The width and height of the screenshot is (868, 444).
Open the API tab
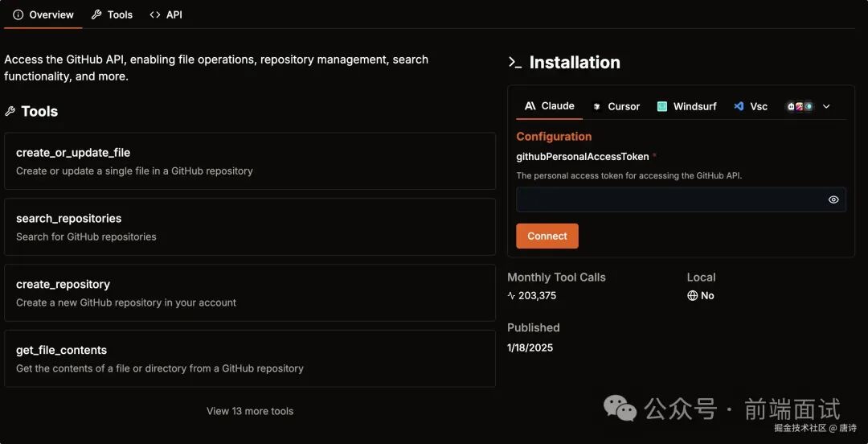[166, 15]
